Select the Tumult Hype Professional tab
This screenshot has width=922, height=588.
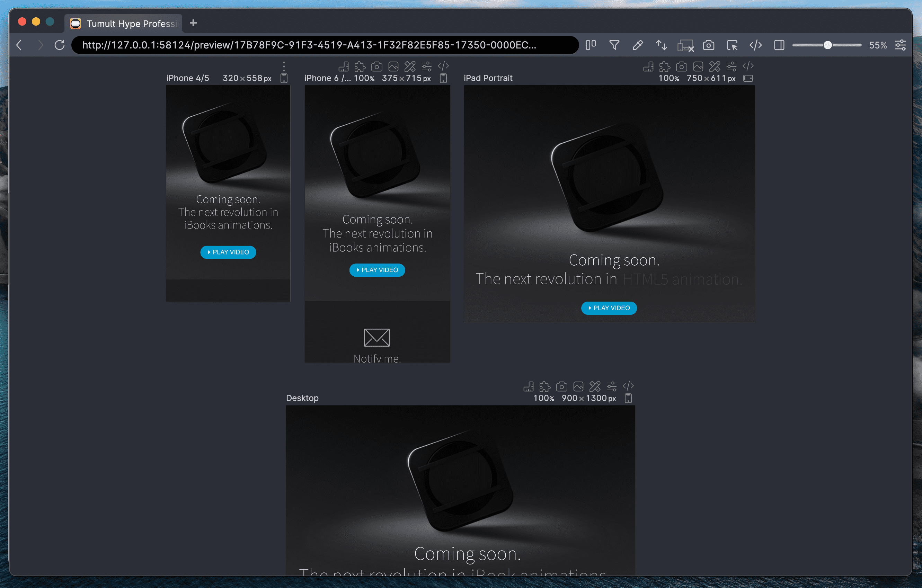click(123, 23)
